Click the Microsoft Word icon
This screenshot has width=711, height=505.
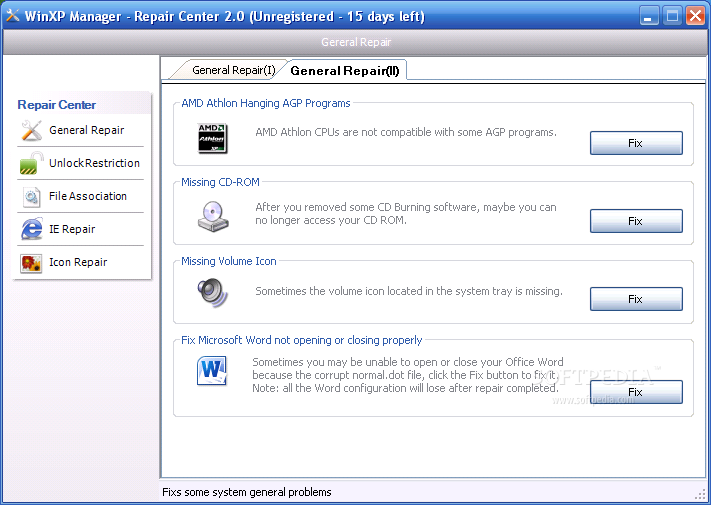[212, 371]
